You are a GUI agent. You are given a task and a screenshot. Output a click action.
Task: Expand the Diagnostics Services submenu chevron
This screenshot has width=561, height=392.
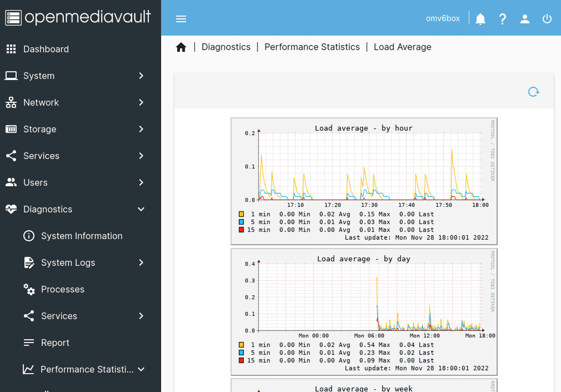click(141, 316)
